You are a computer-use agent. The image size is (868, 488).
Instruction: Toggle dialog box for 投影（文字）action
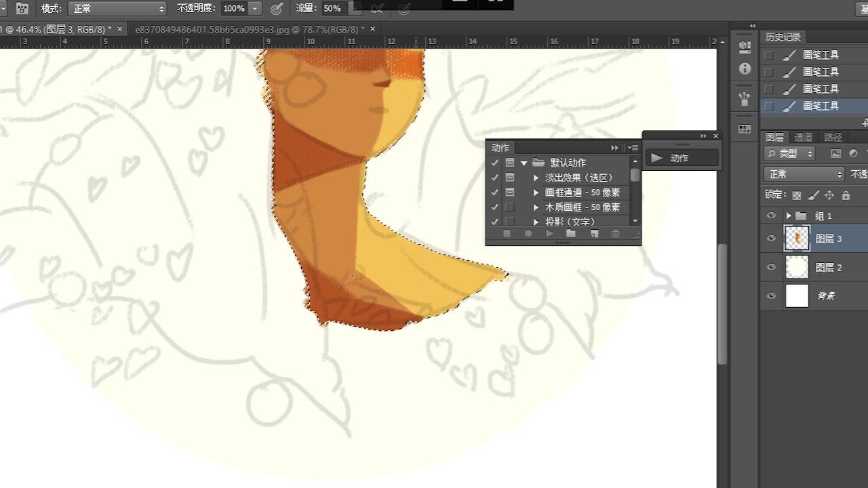click(x=510, y=222)
